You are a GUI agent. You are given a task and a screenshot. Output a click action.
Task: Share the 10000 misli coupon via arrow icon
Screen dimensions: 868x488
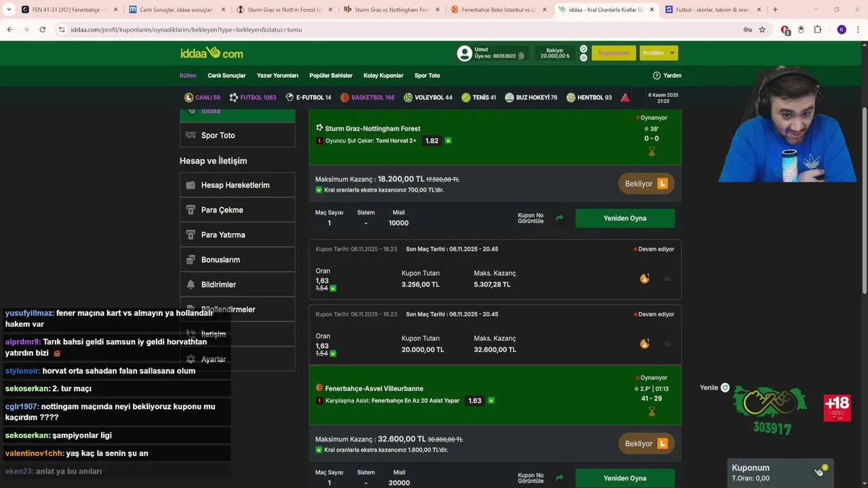[559, 218]
